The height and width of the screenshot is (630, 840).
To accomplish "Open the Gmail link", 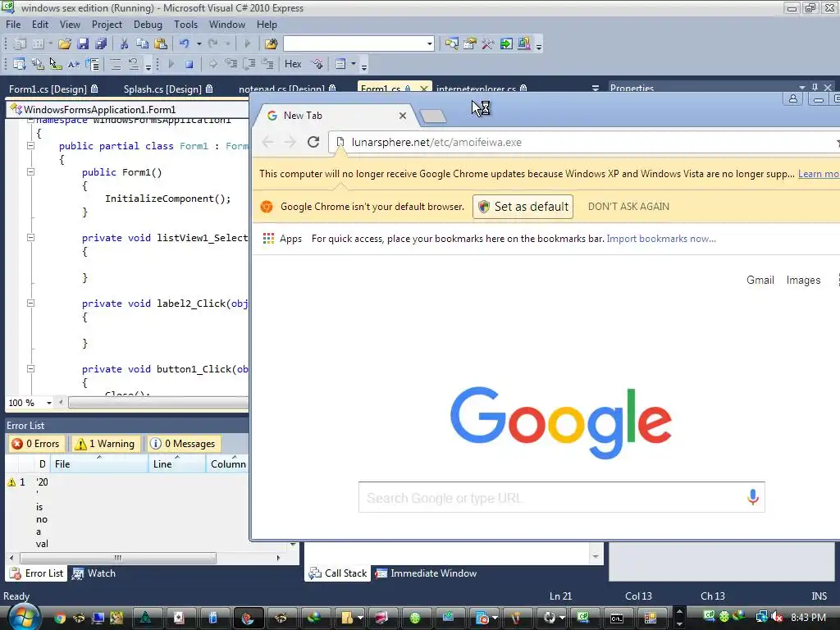I will (x=760, y=281).
